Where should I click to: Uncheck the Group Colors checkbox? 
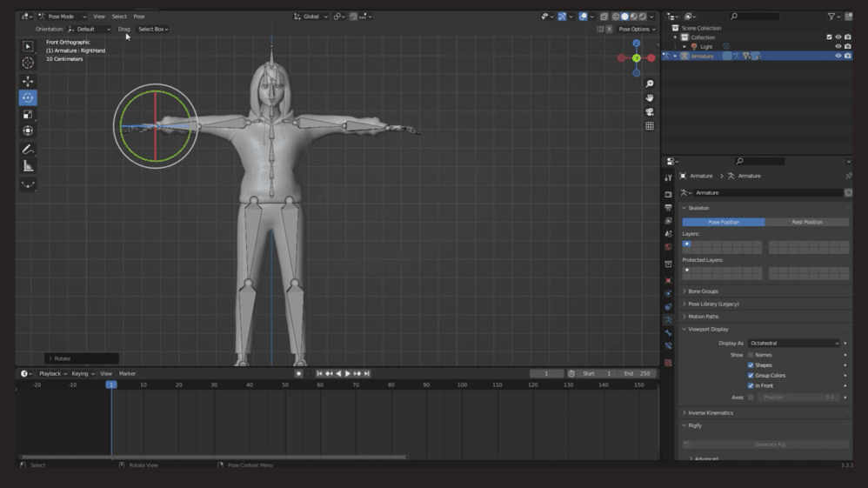(x=751, y=376)
